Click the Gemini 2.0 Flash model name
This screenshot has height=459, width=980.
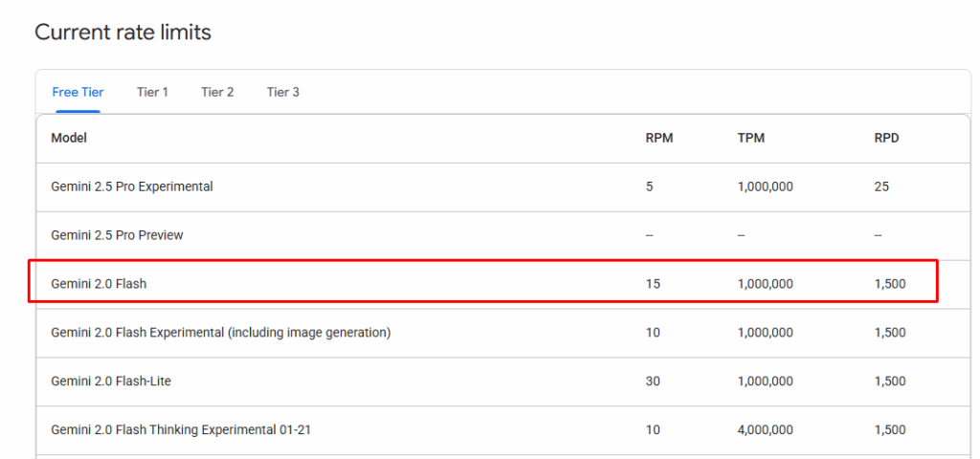pos(99,284)
